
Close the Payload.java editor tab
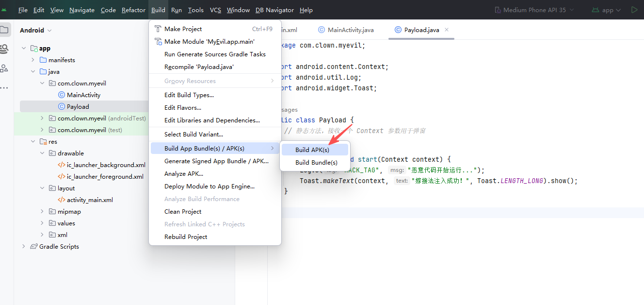(447, 30)
